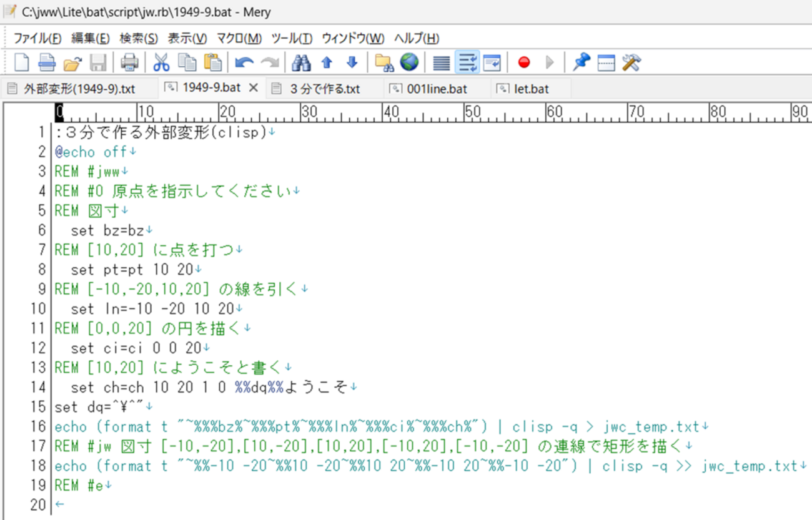Close the 1949-9.bat tab
This screenshot has width=812, height=520.
pos(253,88)
